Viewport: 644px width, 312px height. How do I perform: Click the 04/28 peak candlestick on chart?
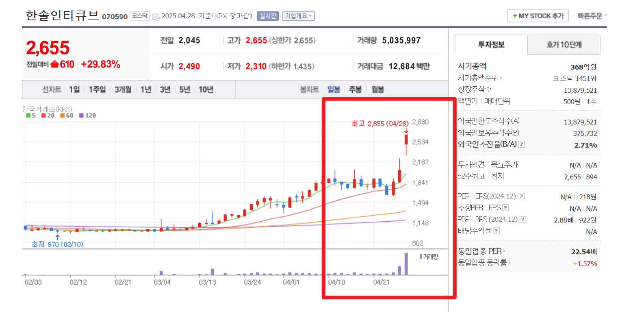[406, 144]
